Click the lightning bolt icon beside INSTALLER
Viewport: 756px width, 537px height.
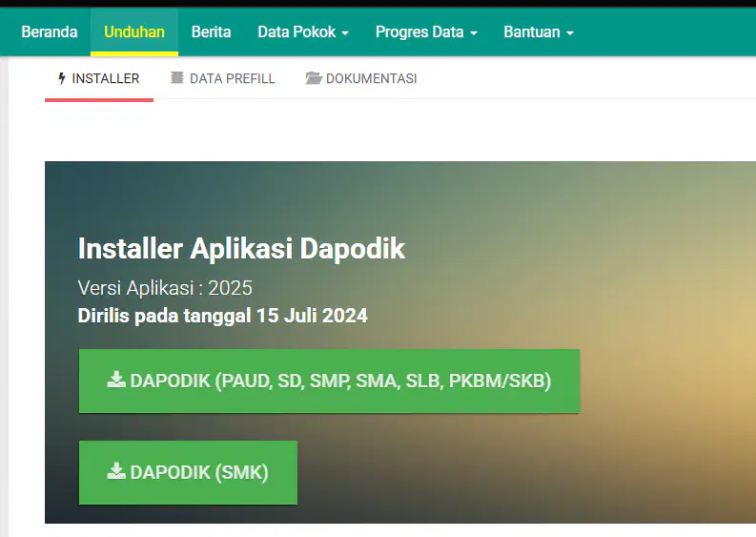(62, 78)
